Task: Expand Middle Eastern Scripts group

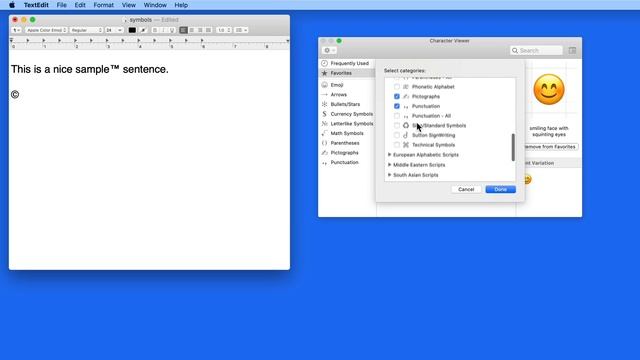Action: click(x=389, y=164)
